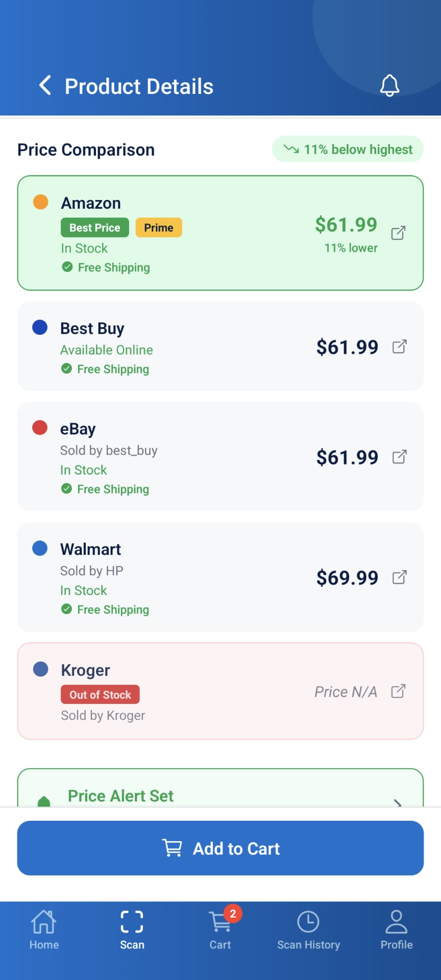The height and width of the screenshot is (980, 441).
Task: Open the Cart tab
Action: pos(220,930)
